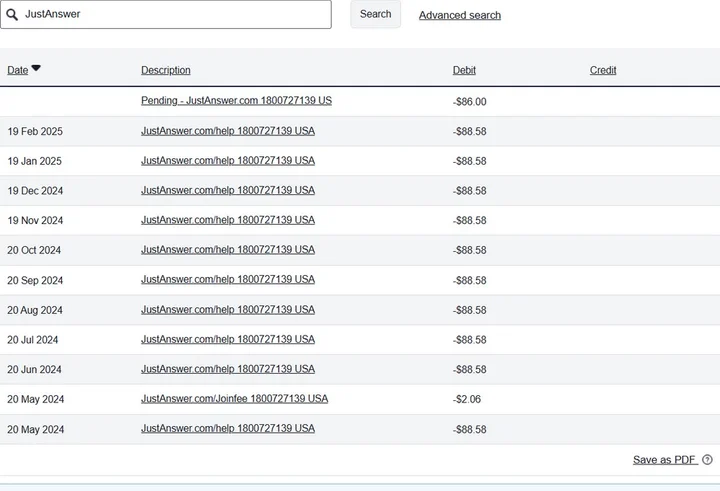Select the -$88.58 amount for 19 Feb 2025

(469, 131)
